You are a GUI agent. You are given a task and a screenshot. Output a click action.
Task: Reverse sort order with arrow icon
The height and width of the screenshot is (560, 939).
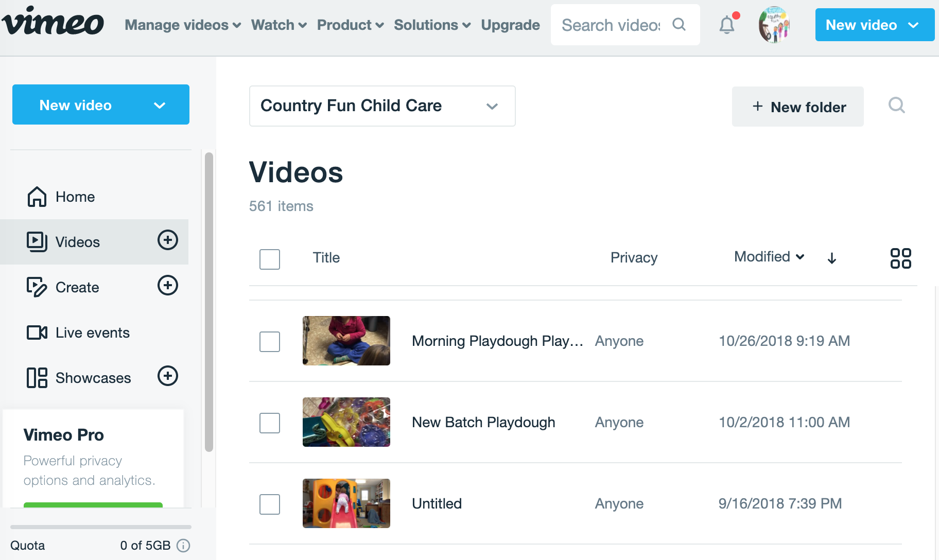coord(832,258)
